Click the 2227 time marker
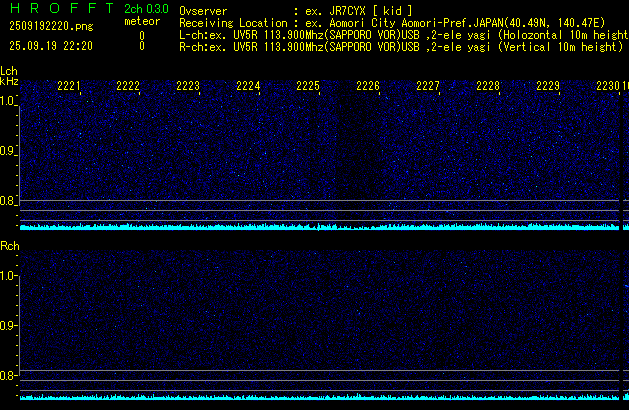629x410 pixels. 428,87
